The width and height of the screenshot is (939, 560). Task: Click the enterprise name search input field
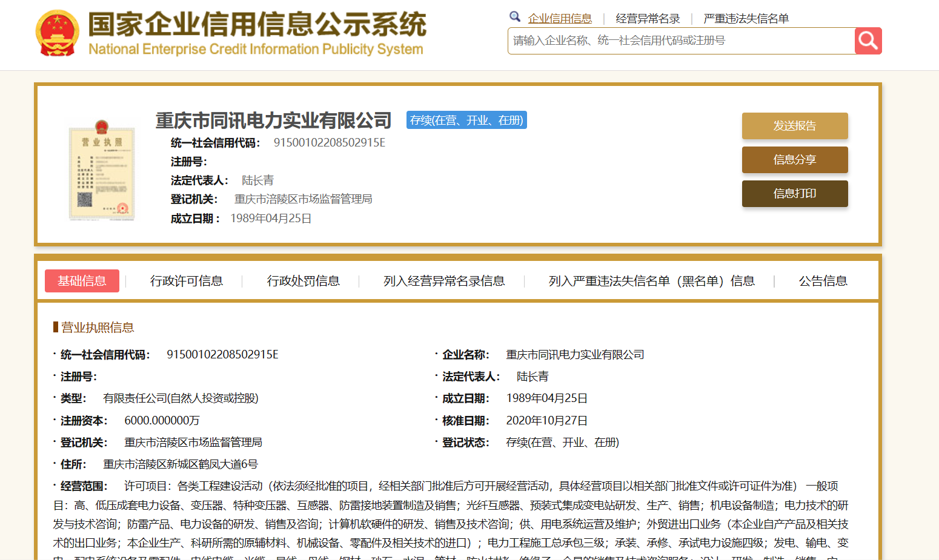pyautogui.click(x=681, y=41)
